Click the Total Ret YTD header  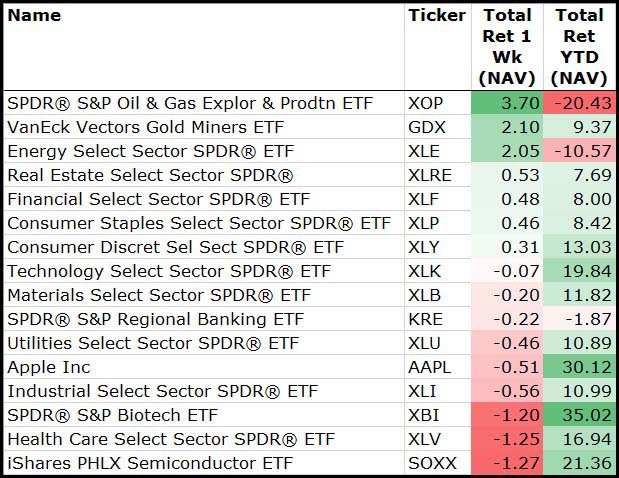[x=579, y=46]
